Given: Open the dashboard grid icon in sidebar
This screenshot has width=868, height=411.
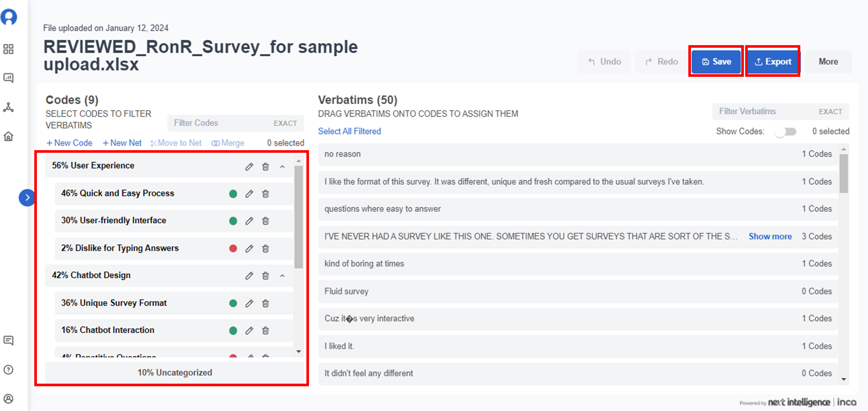Looking at the screenshot, I should 8,49.
